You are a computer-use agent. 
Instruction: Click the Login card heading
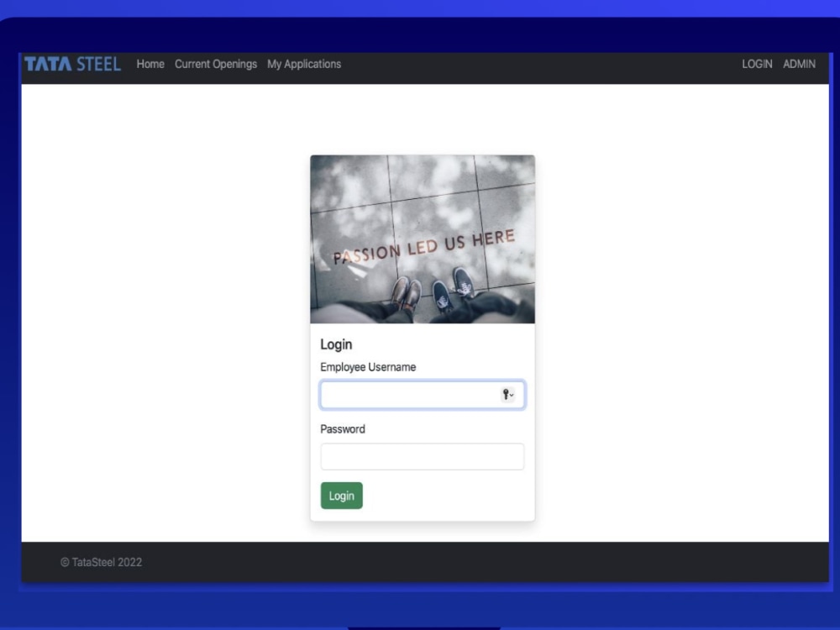pyautogui.click(x=336, y=344)
